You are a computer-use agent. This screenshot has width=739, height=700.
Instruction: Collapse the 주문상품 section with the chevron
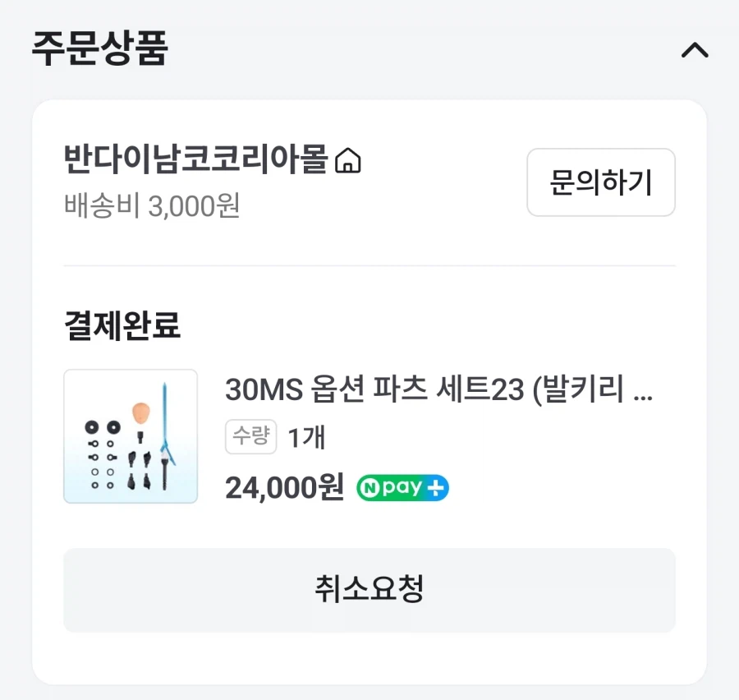pos(695,51)
